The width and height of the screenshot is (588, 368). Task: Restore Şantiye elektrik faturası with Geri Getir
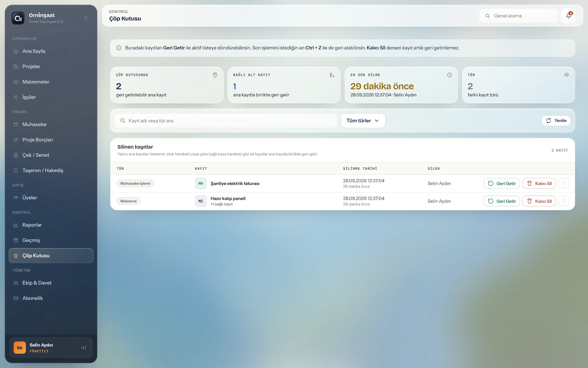coord(502,183)
